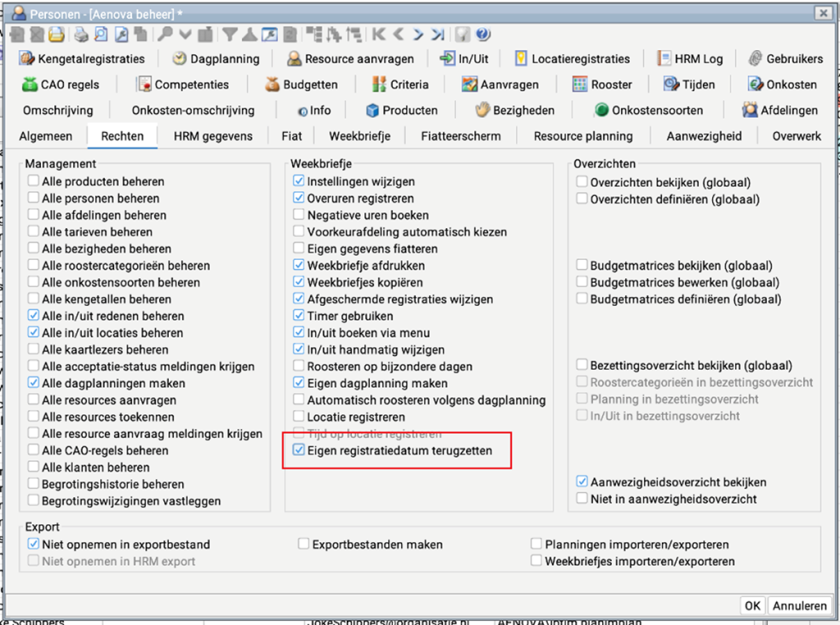Open the Kengetalregistraties tab
Viewport: 840px width, 625px height.
click(x=82, y=59)
